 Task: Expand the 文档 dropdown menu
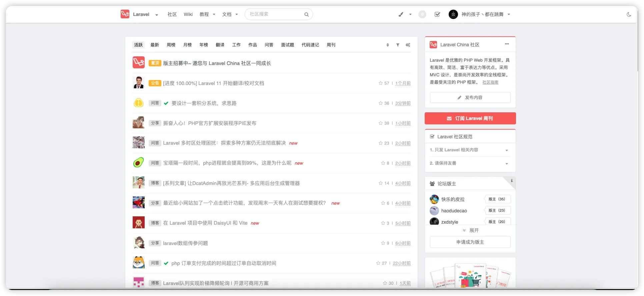pos(237,14)
